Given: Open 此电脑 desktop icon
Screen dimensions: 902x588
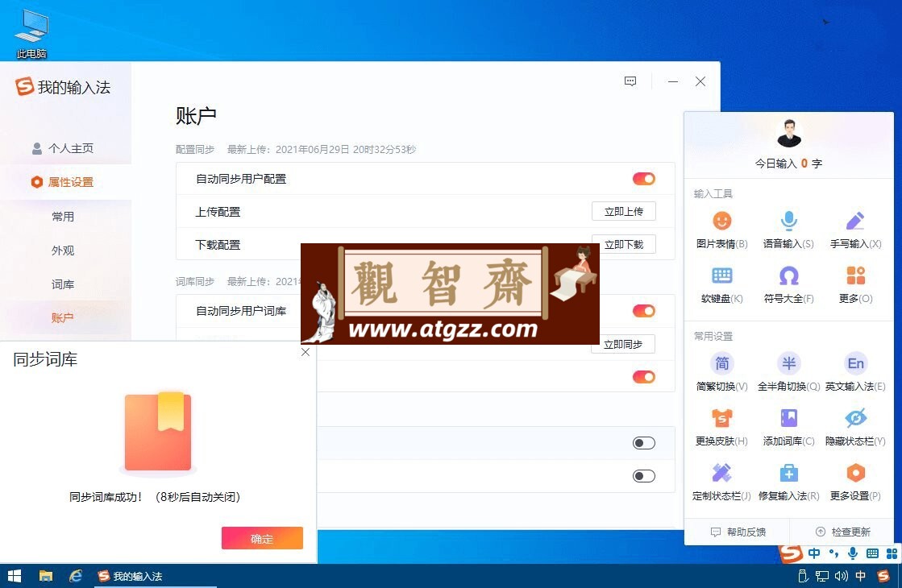Looking at the screenshot, I should pyautogui.click(x=31, y=33).
